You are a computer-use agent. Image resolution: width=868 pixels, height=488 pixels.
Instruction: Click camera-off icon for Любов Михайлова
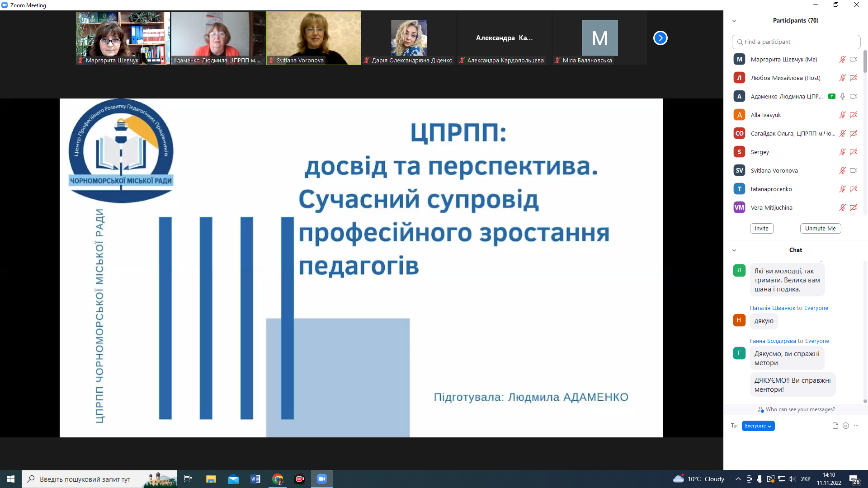tap(854, 78)
